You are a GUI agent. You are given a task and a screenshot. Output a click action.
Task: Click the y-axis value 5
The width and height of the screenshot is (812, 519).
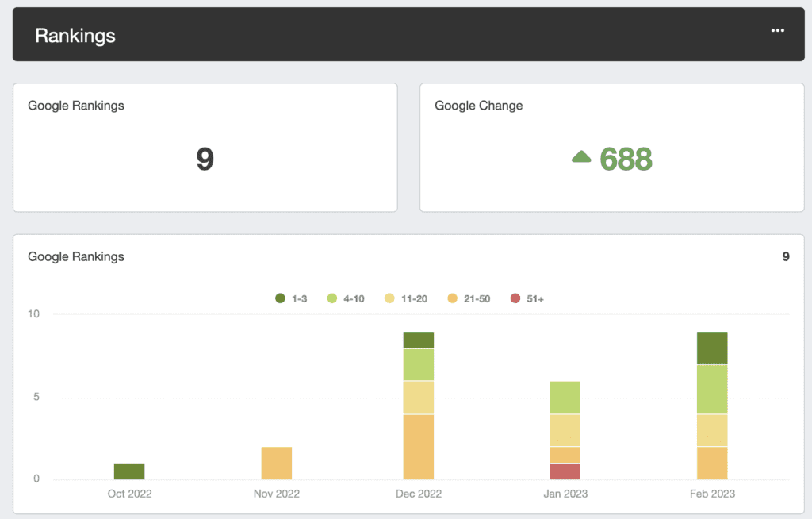pyautogui.click(x=36, y=397)
